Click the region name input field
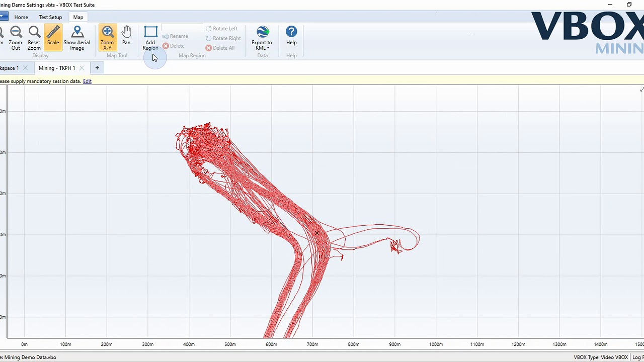This screenshot has width=644, height=362. (182, 28)
